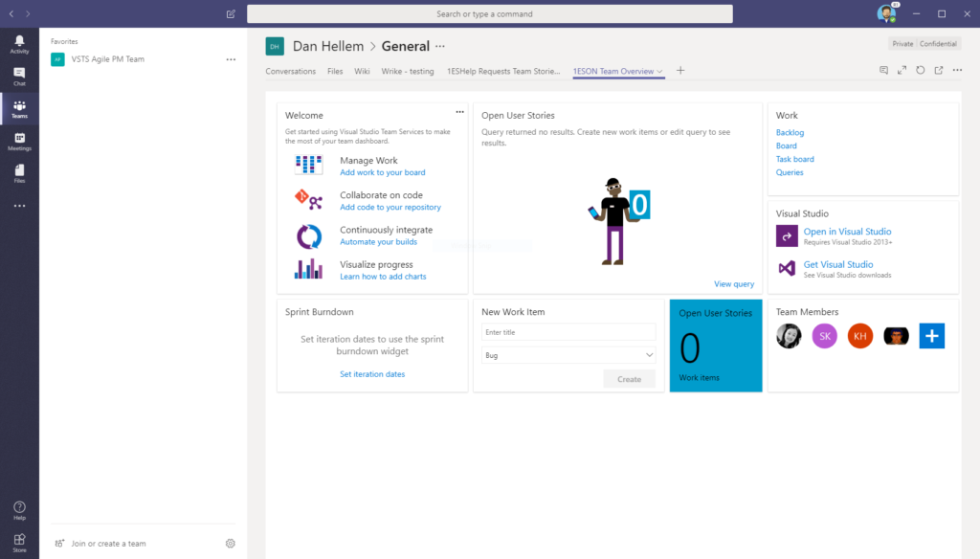Add a team member with plus tile
This screenshot has height=559, width=980.
pos(931,336)
